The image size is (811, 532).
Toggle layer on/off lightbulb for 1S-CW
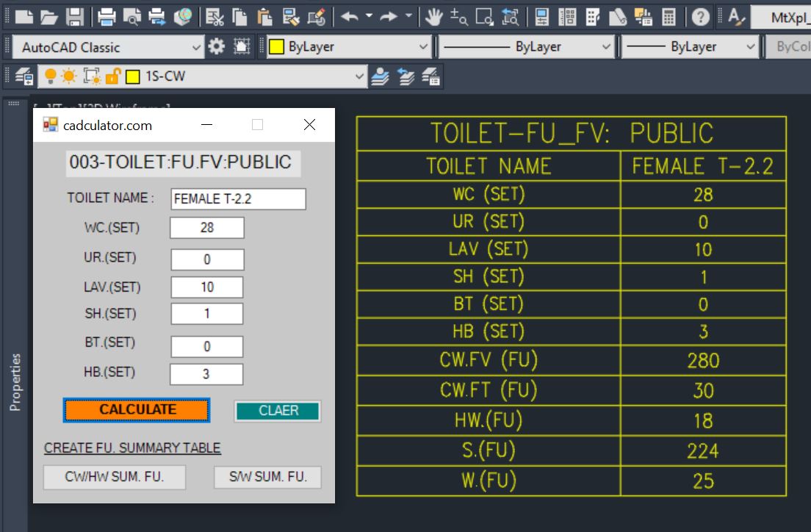click(x=51, y=76)
